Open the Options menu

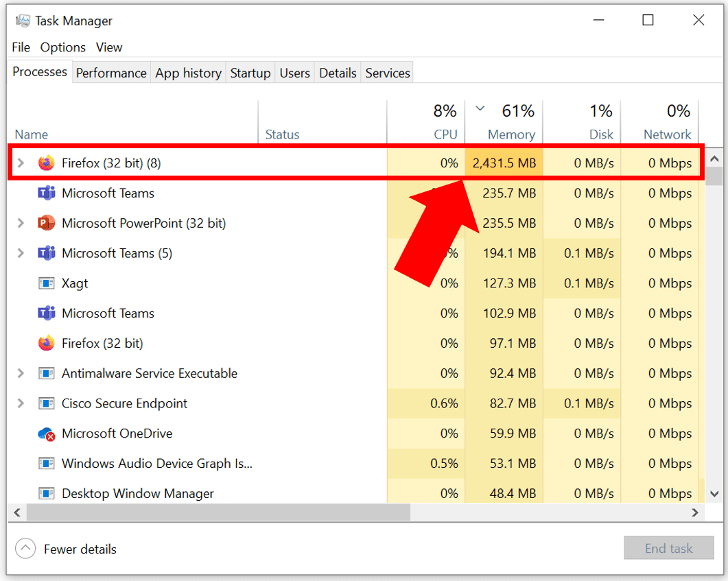point(62,47)
